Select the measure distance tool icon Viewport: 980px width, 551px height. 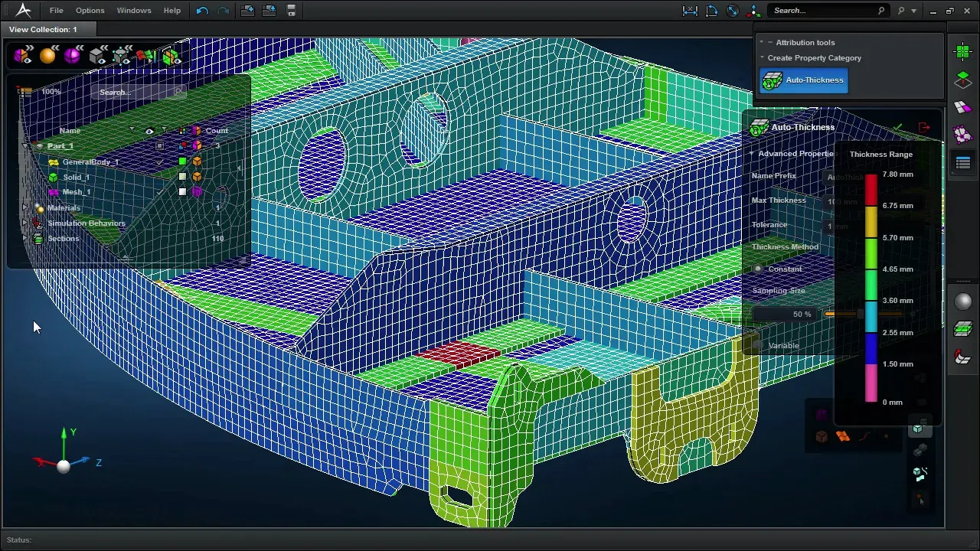click(690, 11)
